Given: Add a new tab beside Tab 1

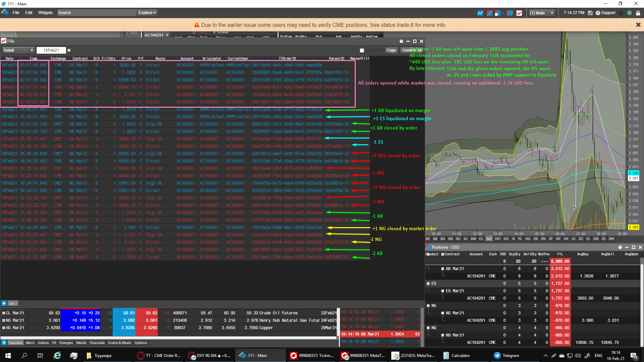Looking at the screenshot, I should tap(4, 303).
